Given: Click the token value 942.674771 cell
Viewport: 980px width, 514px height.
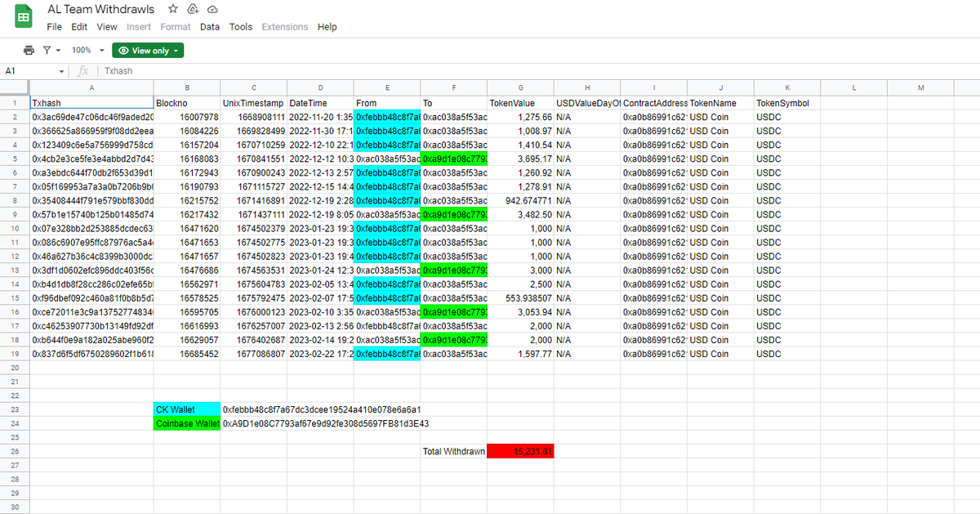Looking at the screenshot, I should pos(521,201).
